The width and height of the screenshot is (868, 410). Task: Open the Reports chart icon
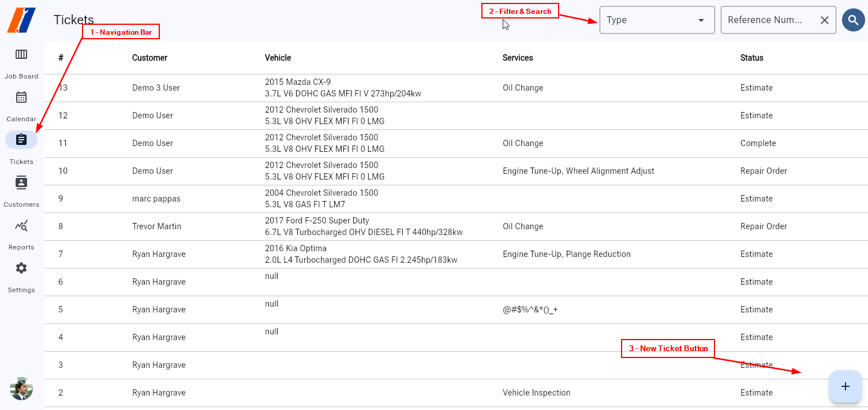point(21,226)
